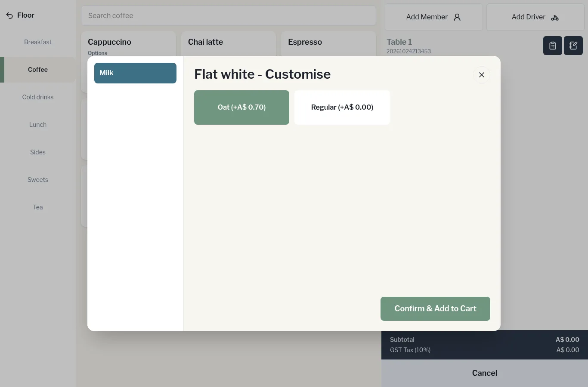The height and width of the screenshot is (387, 588).
Task: Open the Milk options tab
Action: pos(135,73)
